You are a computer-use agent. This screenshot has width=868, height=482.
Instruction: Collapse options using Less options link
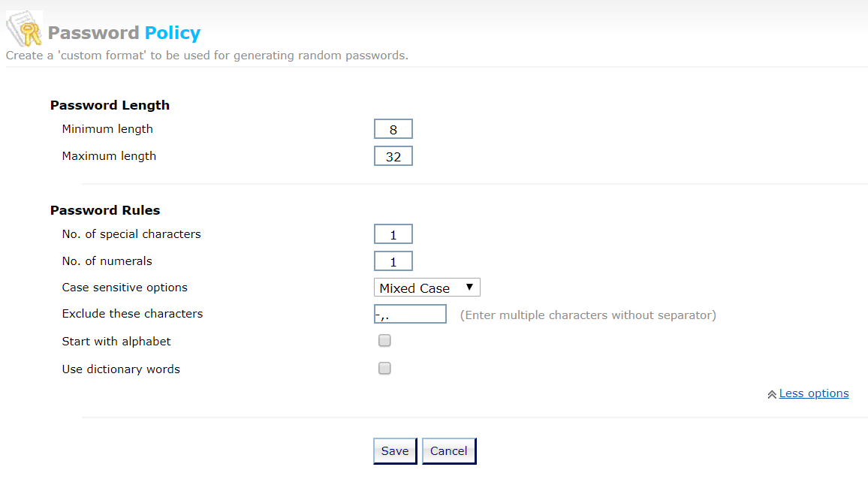814,393
